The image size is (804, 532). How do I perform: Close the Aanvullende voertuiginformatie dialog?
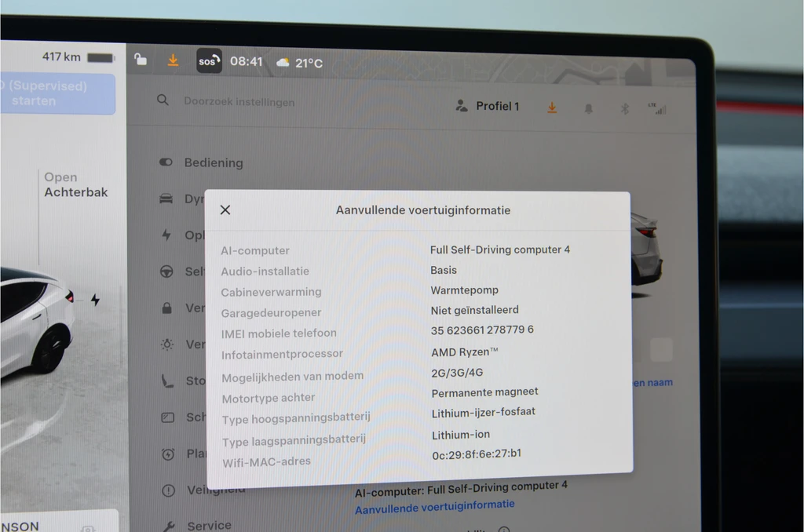pyautogui.click(x=225, y=210)
